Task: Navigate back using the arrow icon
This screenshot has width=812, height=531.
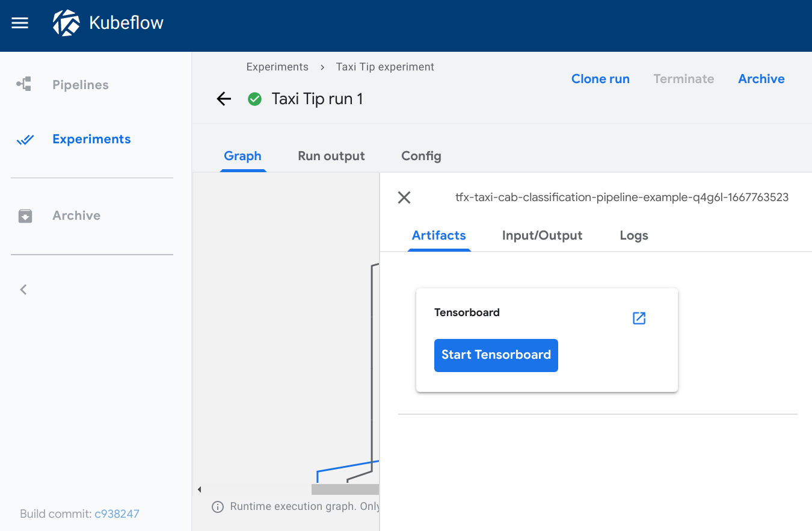Action: point(223,98)
